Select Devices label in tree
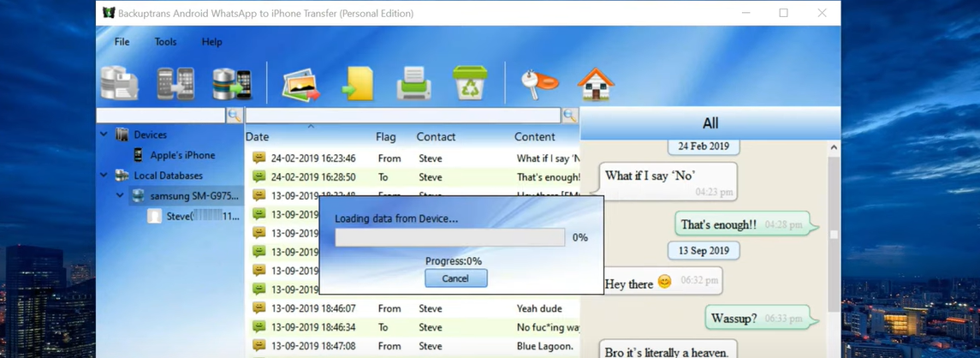 (150, 134)
